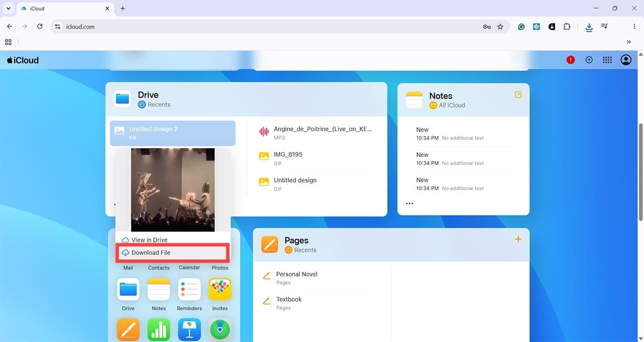Screen dimensions: 644x342
Task: Open saved passwords key icon
Action: tap(487, 27)
